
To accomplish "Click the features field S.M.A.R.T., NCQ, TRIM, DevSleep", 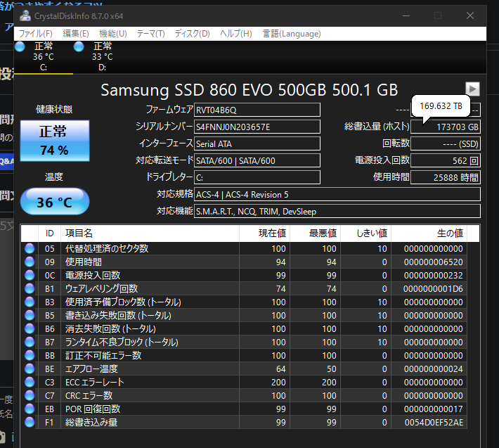I will point(337,211).
